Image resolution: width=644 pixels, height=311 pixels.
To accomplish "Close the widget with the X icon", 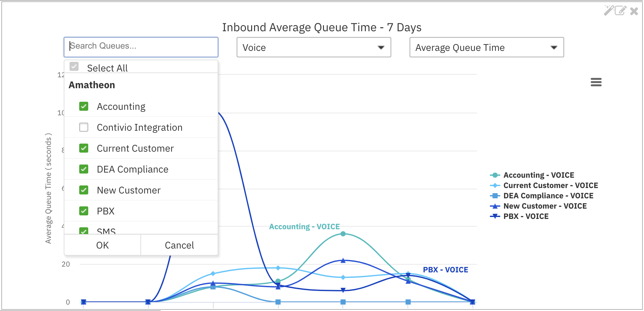I will (634, 11).
